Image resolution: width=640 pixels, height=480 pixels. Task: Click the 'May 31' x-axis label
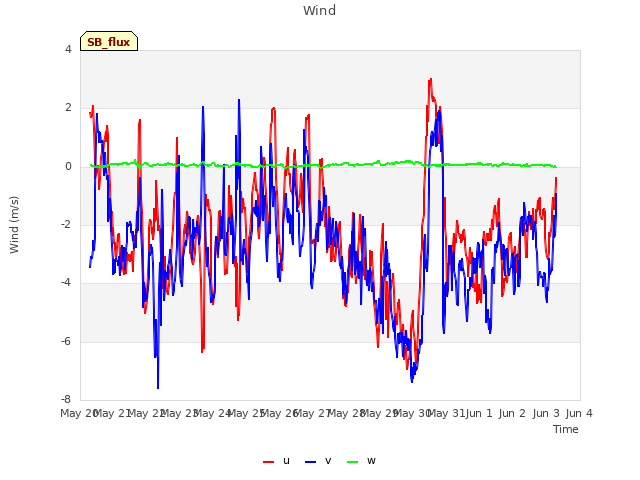[446, 413]
